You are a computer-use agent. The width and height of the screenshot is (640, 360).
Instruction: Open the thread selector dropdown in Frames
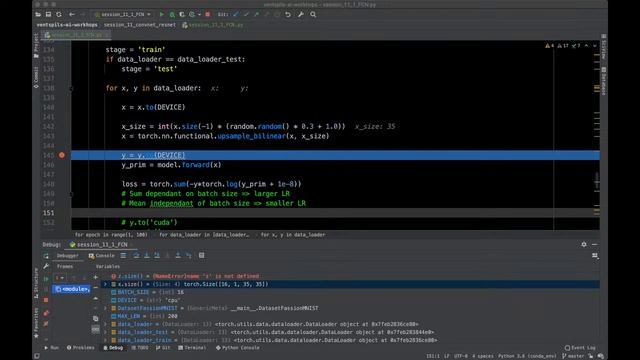tap(60, 278)
